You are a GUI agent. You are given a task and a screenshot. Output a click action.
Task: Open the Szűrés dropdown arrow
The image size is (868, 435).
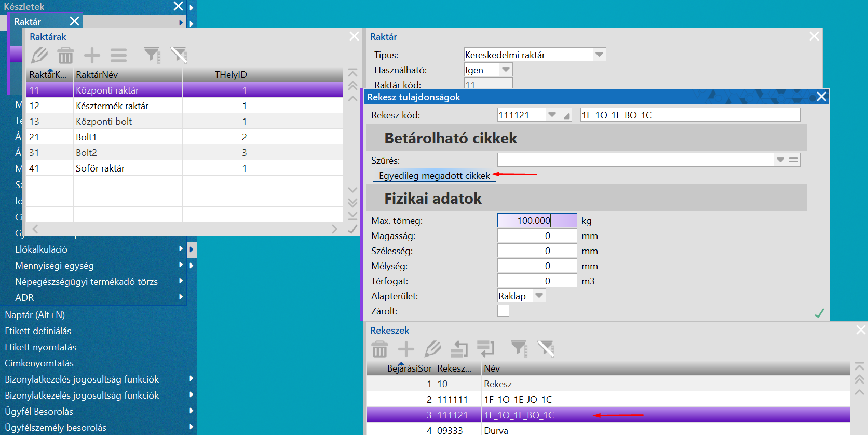[780, 160]
